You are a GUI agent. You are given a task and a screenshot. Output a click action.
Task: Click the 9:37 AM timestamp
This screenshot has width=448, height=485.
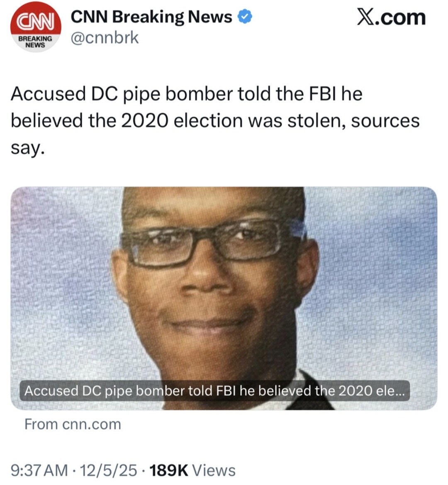39,470
